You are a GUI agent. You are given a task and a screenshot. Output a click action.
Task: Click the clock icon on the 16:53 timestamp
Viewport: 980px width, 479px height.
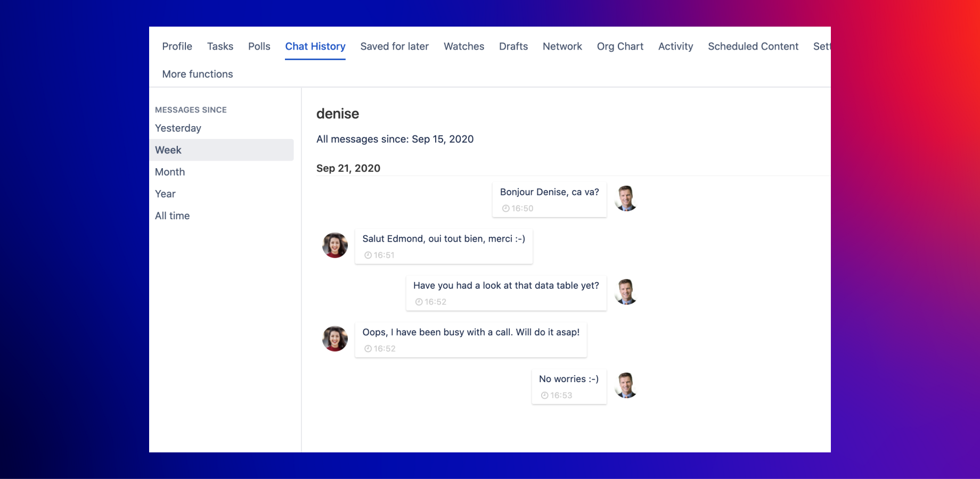[x=544, y=395]
